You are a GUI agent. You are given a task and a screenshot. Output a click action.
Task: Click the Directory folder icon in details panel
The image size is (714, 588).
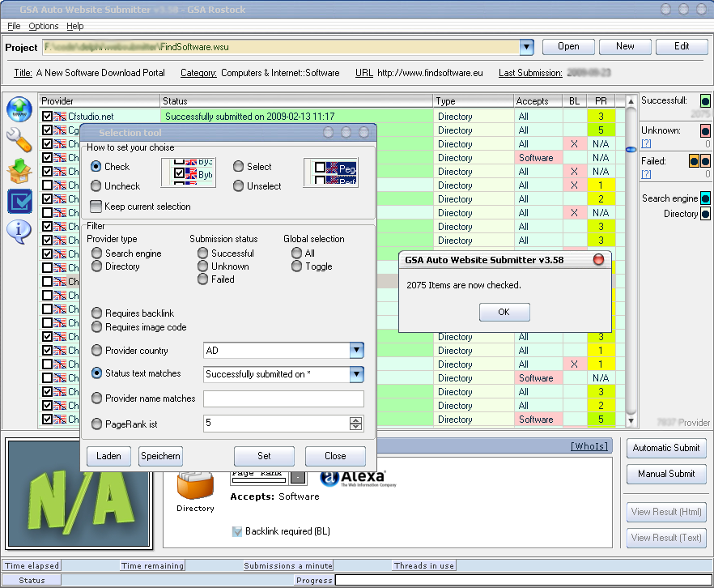tap(195, 485)
